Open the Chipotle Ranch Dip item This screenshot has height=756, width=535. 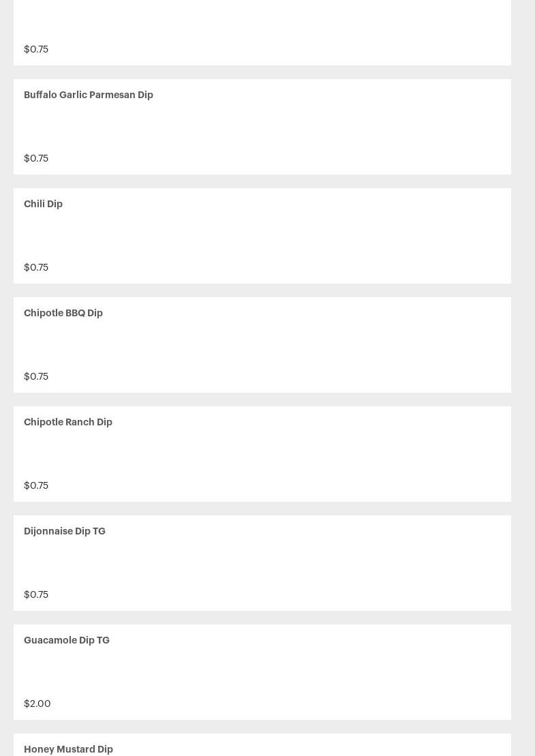[68, 422]
